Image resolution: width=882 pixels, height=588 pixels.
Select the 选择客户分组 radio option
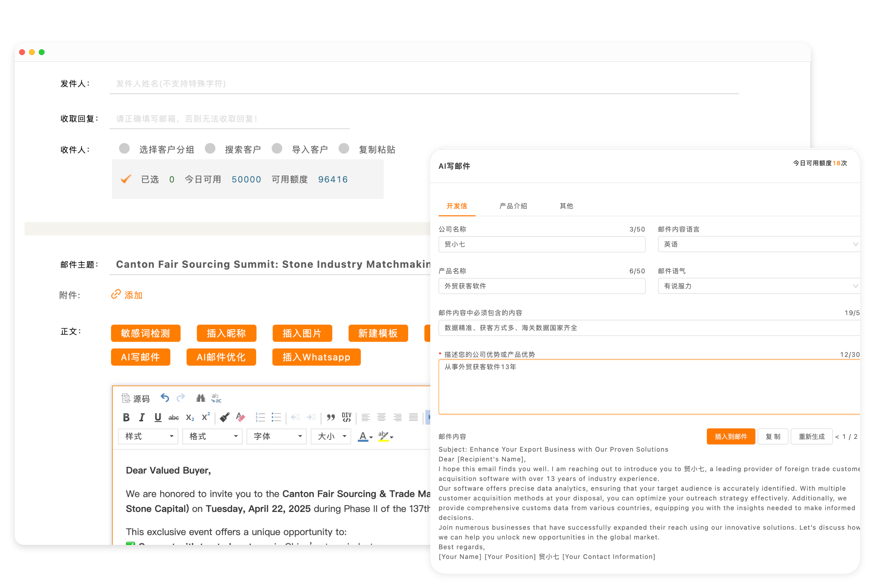tap(124, 148)
